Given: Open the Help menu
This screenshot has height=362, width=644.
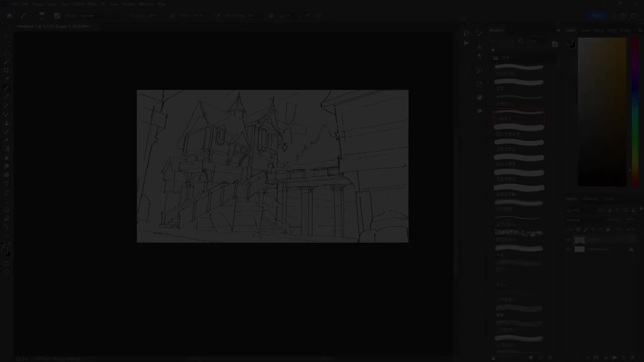Looking at the screenshot, I should [162, 4].
